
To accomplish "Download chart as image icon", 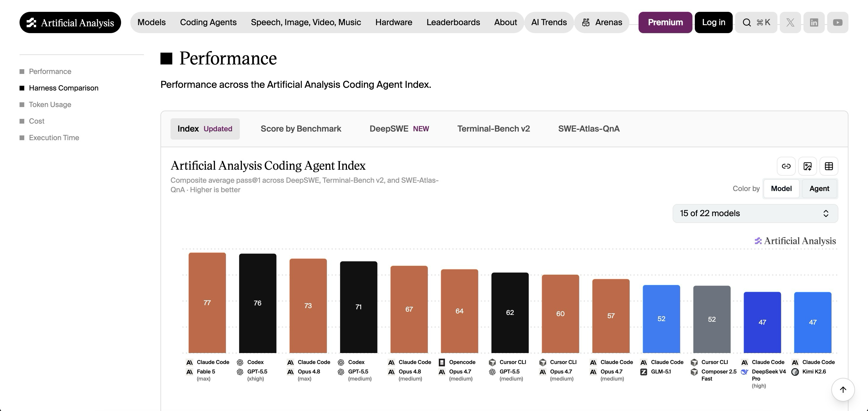I will tap(807, 166).
